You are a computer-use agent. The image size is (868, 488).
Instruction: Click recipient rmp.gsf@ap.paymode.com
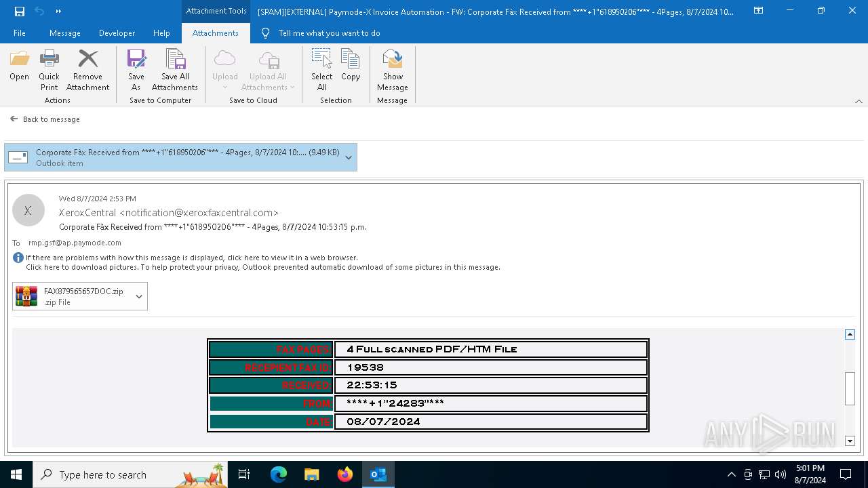tap(75, 243)
